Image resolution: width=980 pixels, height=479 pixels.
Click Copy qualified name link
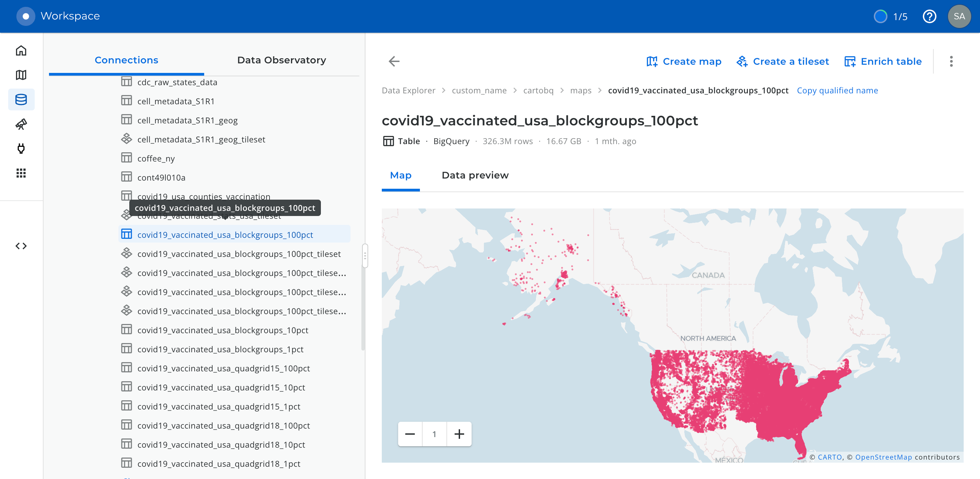[837, 91]
